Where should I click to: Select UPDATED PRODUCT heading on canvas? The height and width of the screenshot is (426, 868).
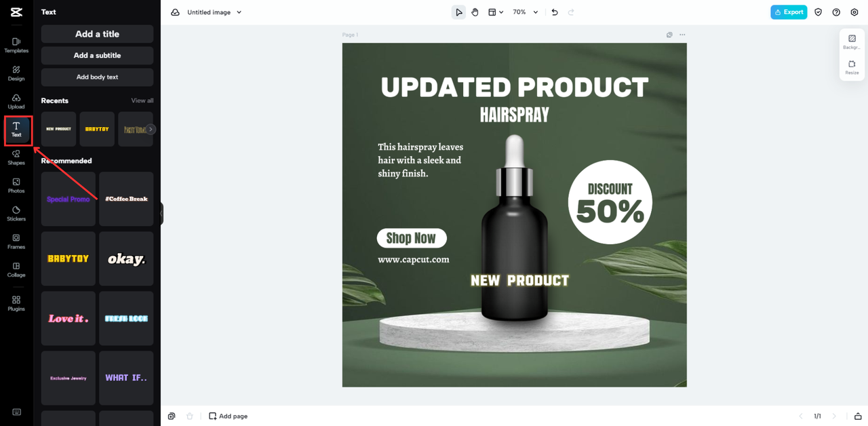[x=515, y=87]
